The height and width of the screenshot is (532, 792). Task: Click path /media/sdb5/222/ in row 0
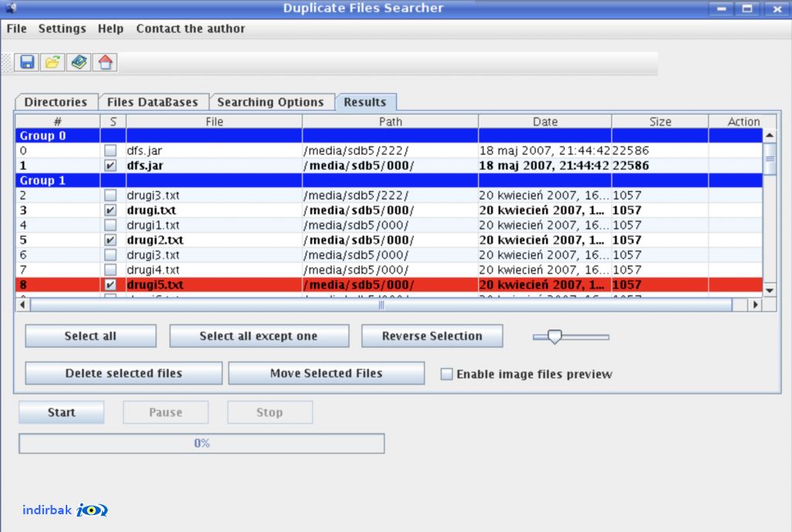(356, 151)
